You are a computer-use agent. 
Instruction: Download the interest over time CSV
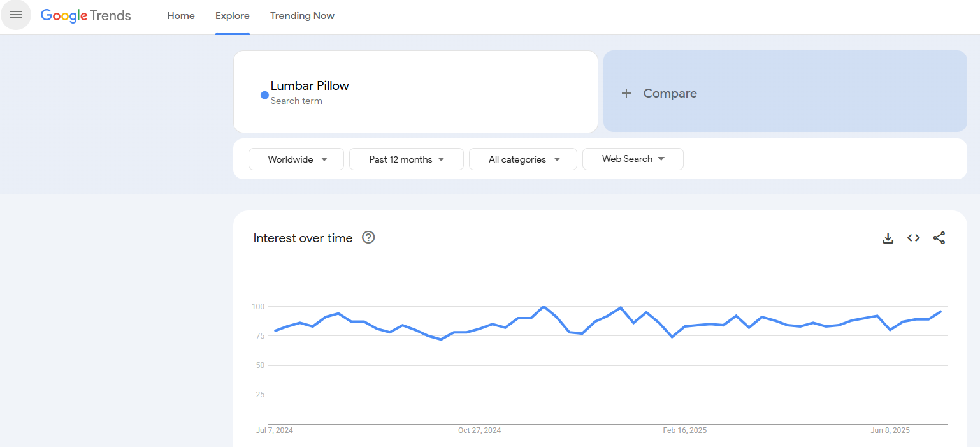(888, 238)
